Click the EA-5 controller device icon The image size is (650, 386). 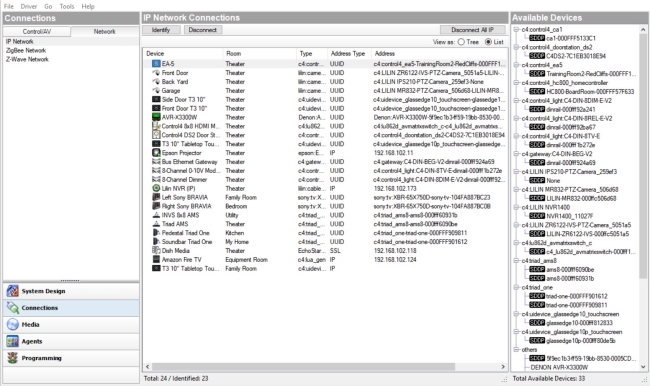click(x=156, y=64)
